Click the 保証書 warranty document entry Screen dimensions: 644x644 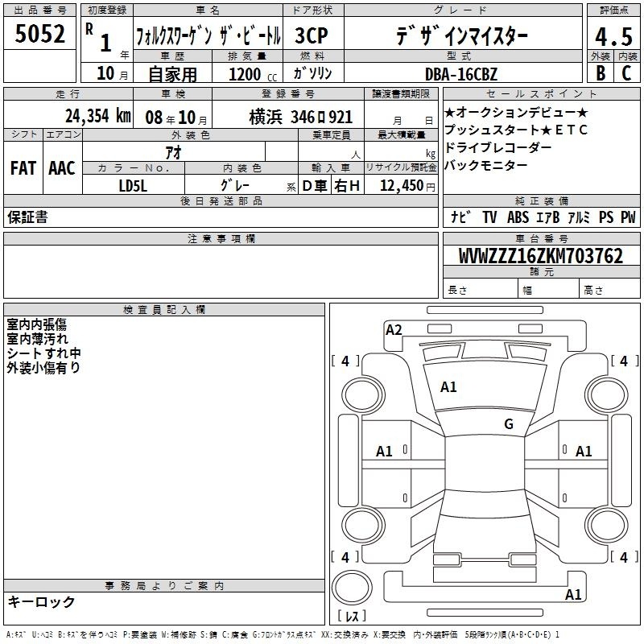pyautogui.click(x=27, y=217)
